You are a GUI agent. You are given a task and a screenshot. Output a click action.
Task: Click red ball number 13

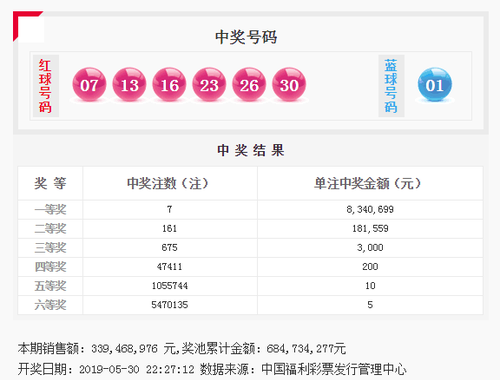coord(129,85)
